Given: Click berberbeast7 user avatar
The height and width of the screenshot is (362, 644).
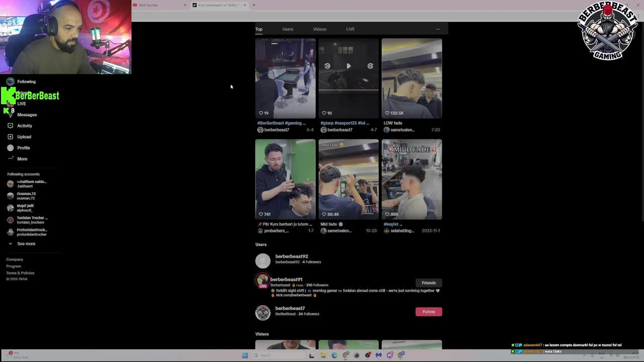Looking at the screenshot, I should coord(263,313).
